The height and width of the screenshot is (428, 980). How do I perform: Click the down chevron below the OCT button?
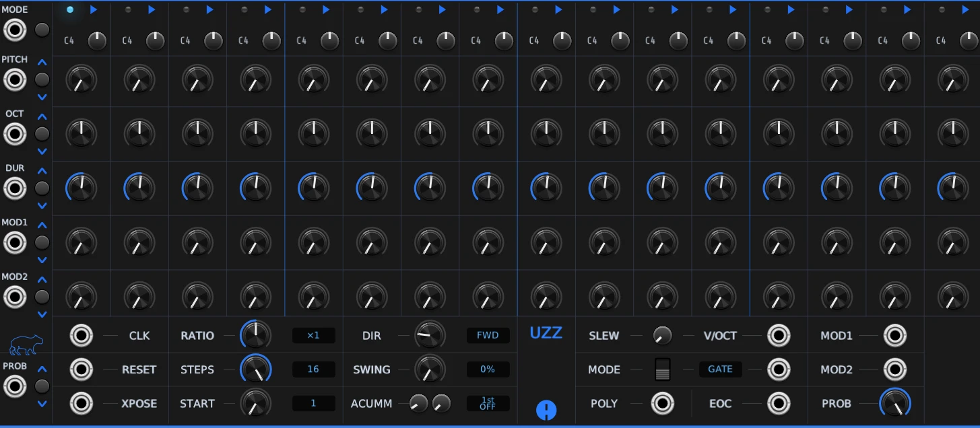coord(42,151)
